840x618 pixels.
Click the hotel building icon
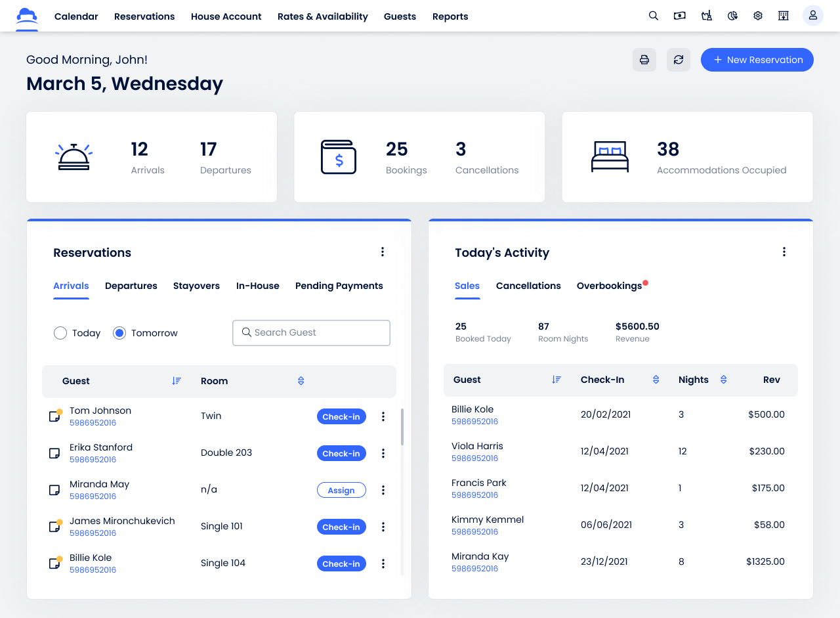[x=783, y=16]
